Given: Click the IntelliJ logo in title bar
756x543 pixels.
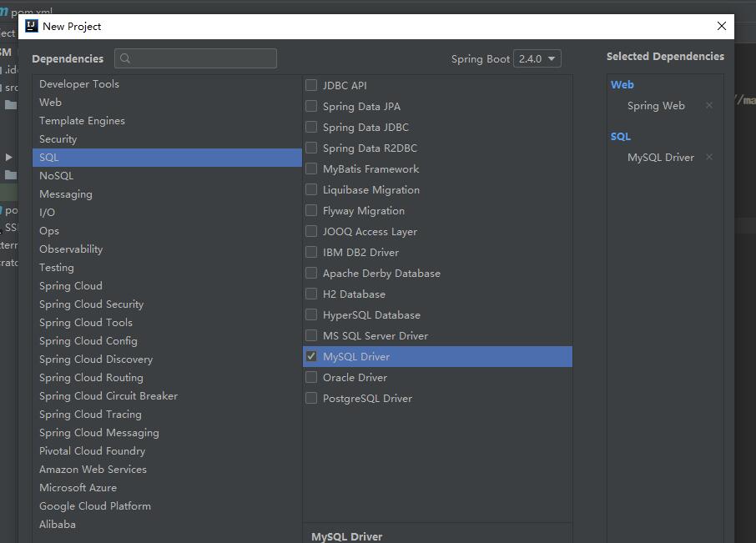Looking at the screenshot, I should 32,26.
